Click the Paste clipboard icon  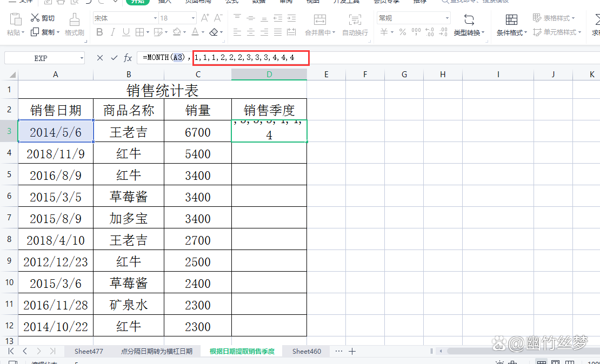click(x=15, y=19)
